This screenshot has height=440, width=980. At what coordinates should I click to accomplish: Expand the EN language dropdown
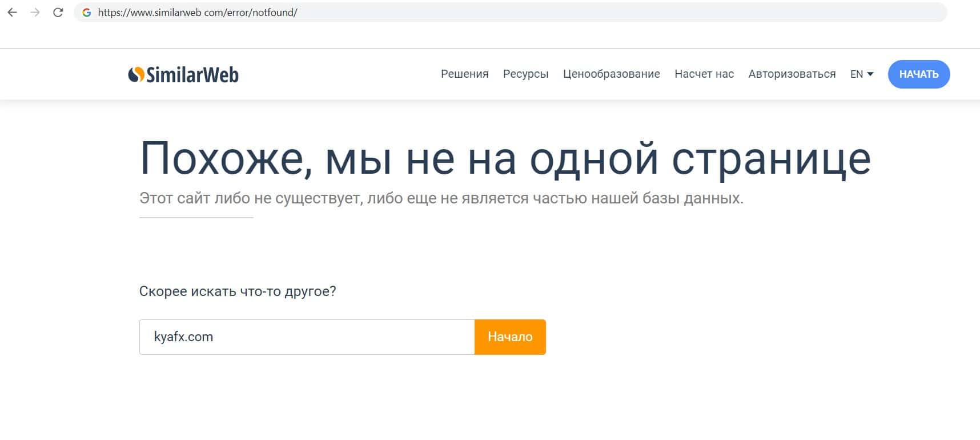click(x=862, y=74)
